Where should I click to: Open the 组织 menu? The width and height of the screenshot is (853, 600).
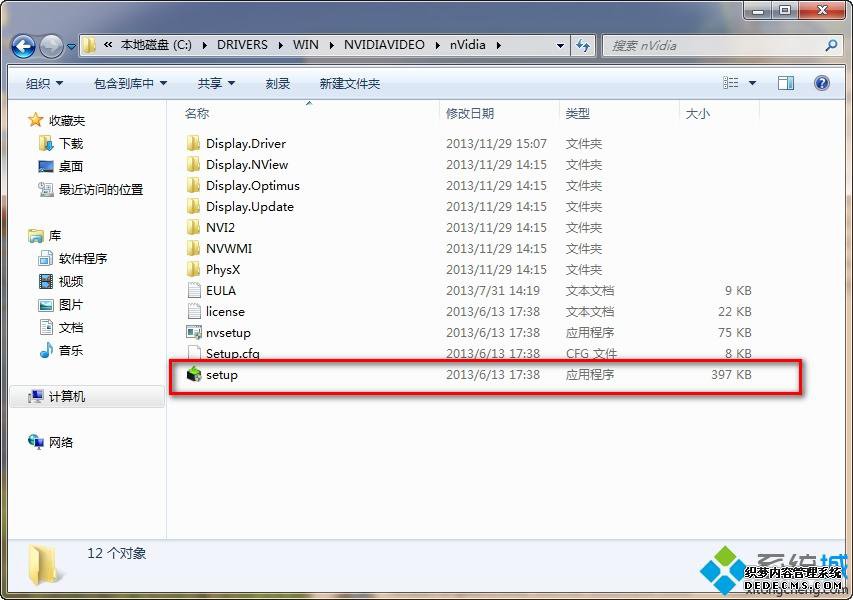click(x=44, y=83)
